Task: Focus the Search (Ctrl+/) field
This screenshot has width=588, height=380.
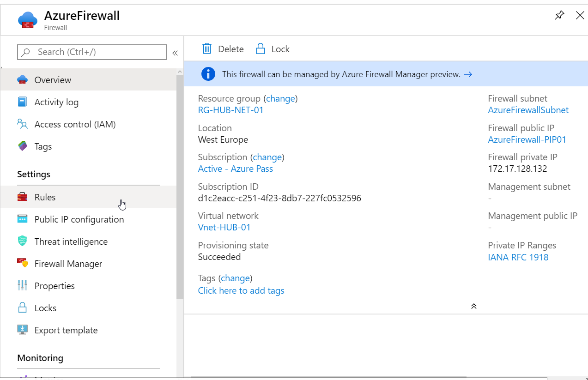Action: click(x=92, y=52)
